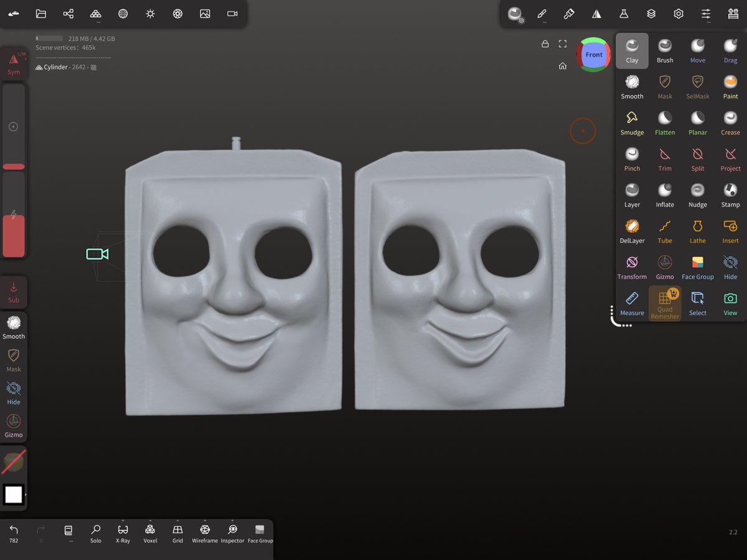Adjust the brush radius slider
The height and width of the screenshot is (560, 747).
point(14,126)
